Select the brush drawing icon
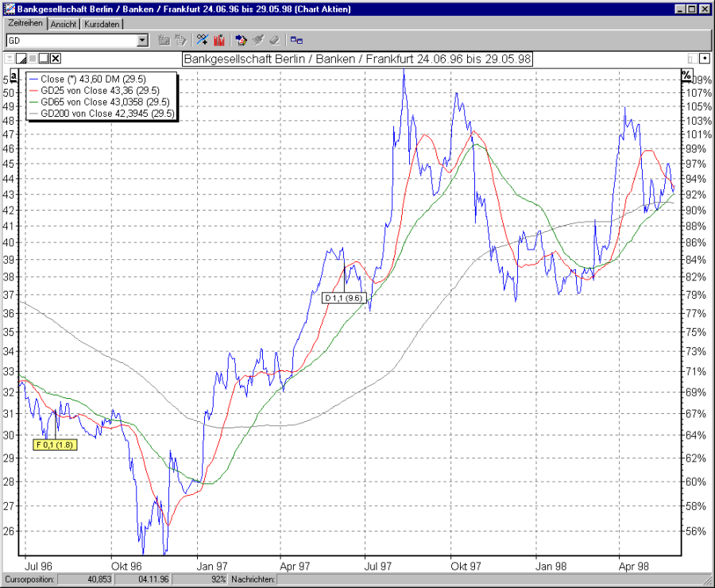 pyautogui.click(x=259, y=39)
